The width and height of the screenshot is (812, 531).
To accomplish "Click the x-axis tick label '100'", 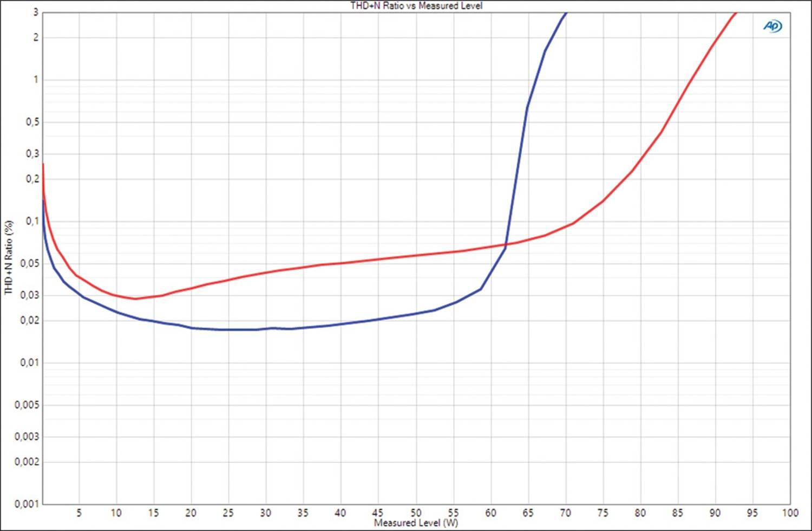I will (790, 513).
